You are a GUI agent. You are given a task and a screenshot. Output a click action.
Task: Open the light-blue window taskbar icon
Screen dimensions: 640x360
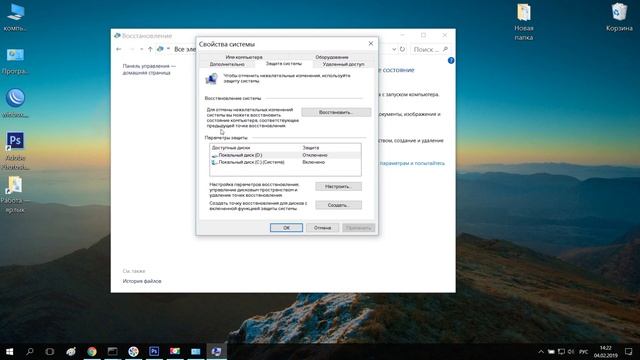196,351
